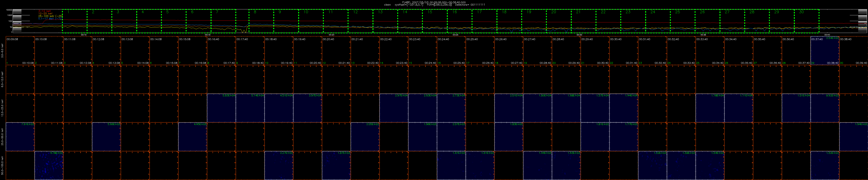
Task: Select interval 20 box in the light curve
Action: [x=559, y=21]
